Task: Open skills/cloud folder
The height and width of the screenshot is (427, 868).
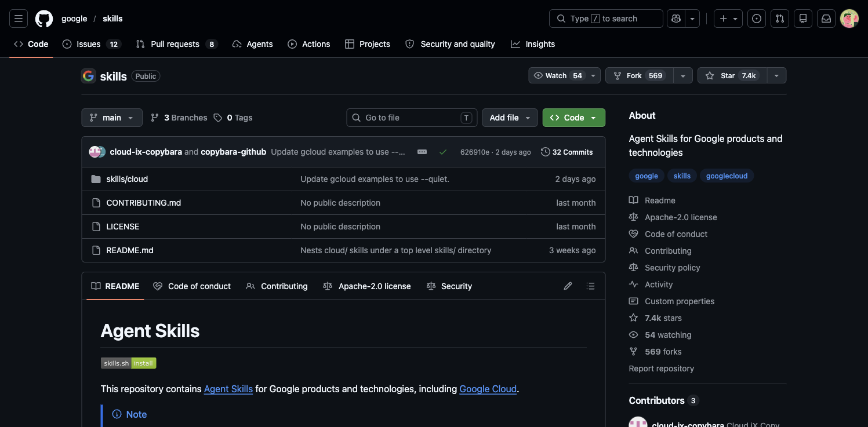Action: pos(127,179)
